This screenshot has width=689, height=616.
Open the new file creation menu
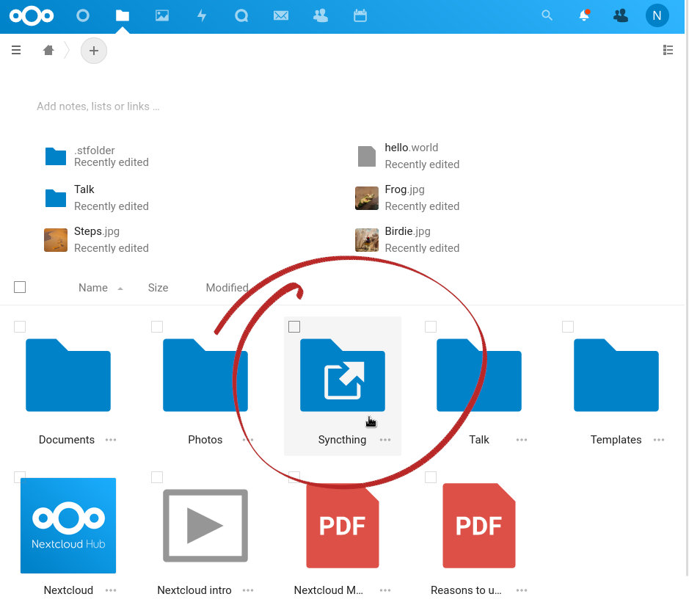pos(93,50)
